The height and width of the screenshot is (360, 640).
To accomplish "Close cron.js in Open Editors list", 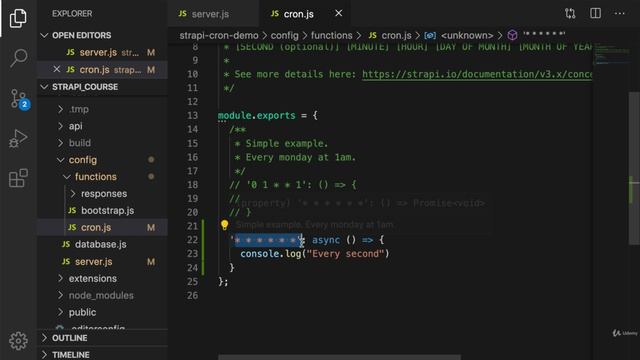I will [x=57, y=69].
